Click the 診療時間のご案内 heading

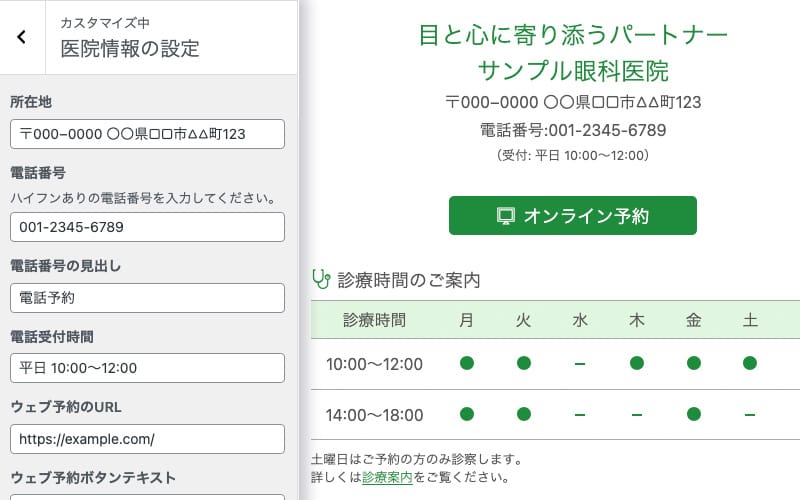tap(409, 280)
